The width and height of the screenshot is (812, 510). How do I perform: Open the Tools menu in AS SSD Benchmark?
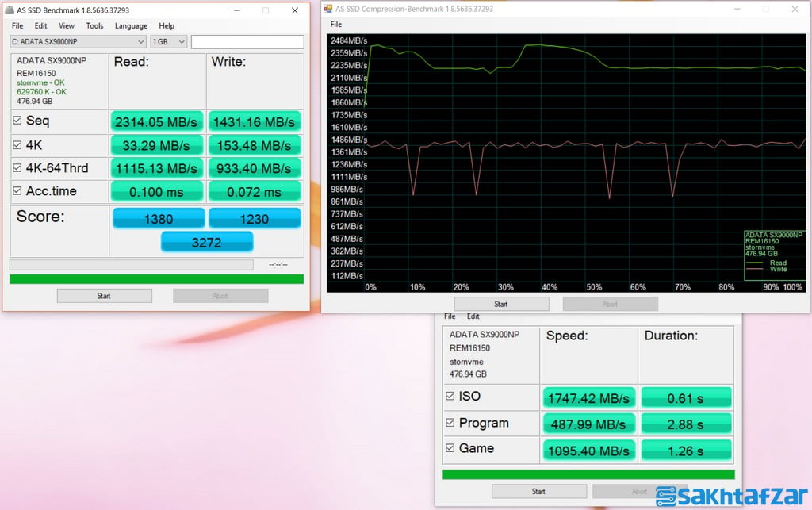coord(94,26)
